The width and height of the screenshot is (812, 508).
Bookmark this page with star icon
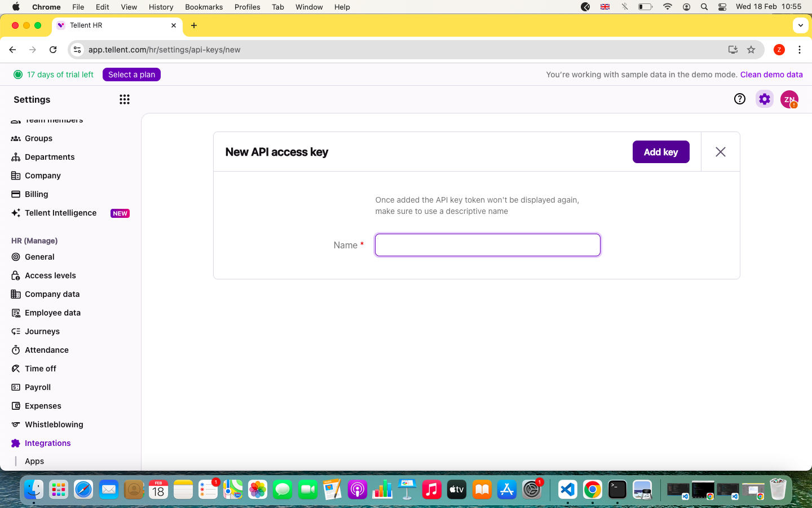[751, 50]
